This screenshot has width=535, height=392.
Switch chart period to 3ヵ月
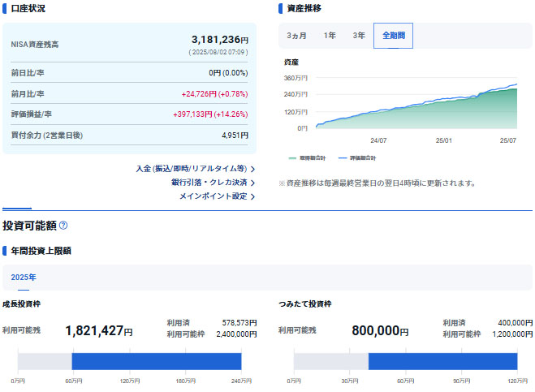coord(296,36)
